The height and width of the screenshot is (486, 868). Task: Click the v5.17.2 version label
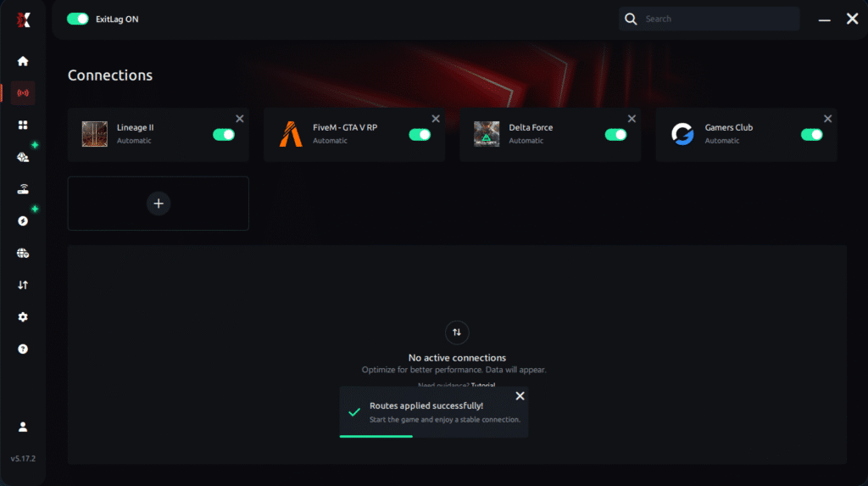tap(23, 458)
